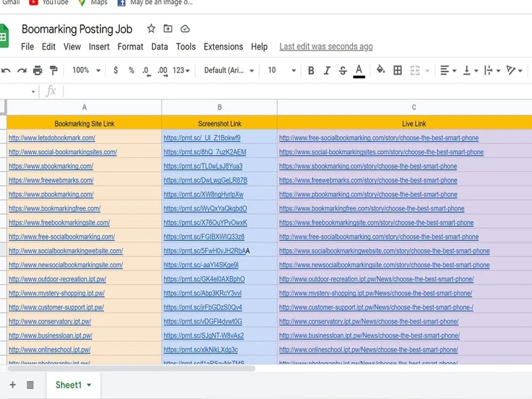
Task: Toggle Bold formatting
Action: tap(311, 71)
